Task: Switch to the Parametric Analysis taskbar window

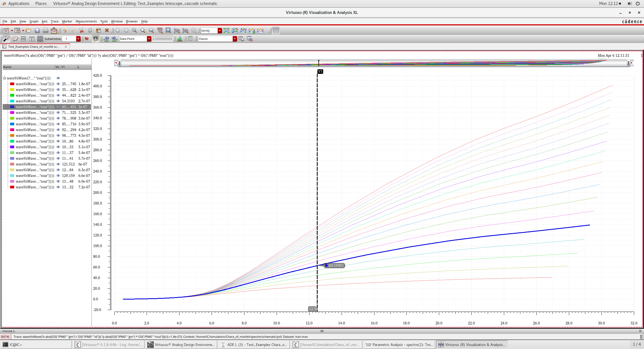Action: 399,345
